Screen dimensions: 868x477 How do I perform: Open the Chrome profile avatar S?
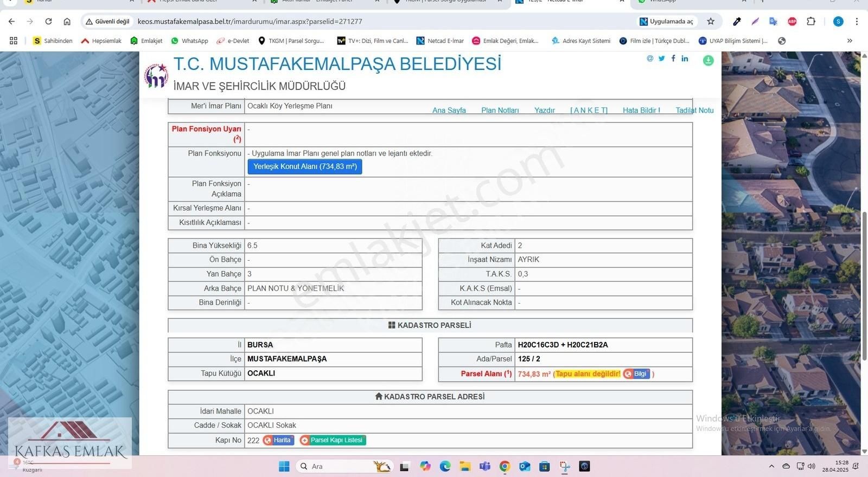(838, 21)
